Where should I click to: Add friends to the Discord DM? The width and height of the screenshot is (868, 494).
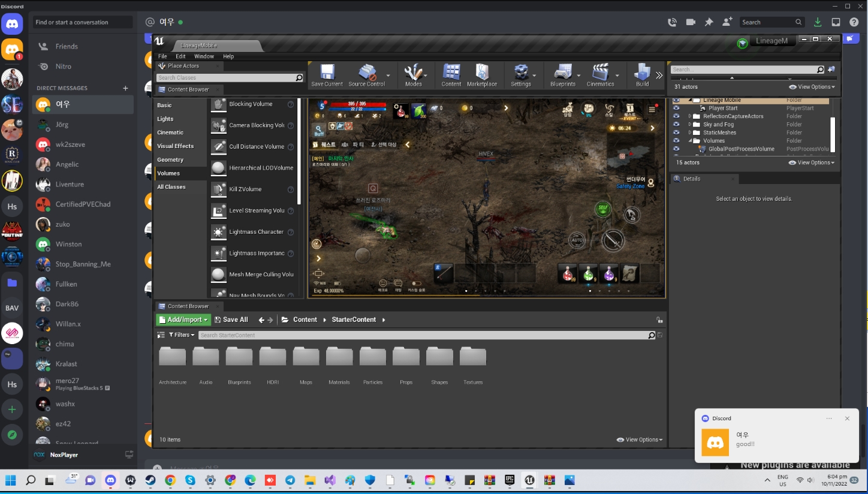click(727, 22)
